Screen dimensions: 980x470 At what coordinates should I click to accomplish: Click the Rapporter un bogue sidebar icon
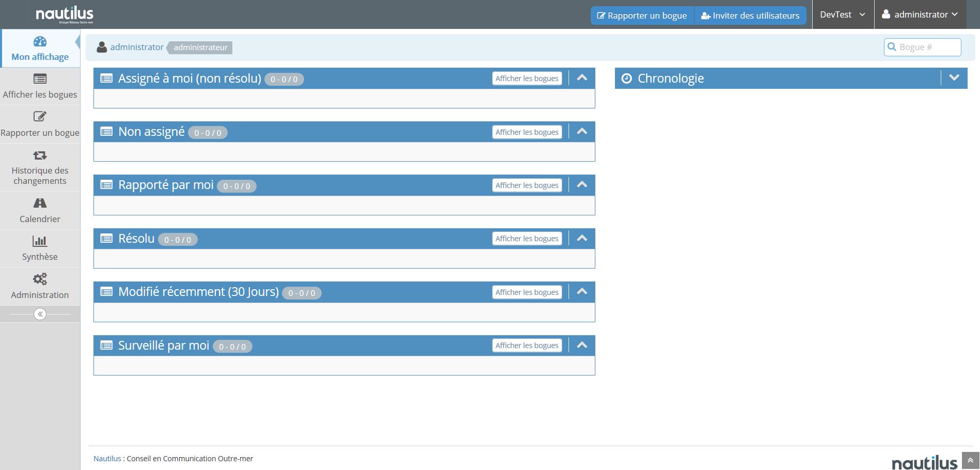pyautogui.click(x=40, y=117)
